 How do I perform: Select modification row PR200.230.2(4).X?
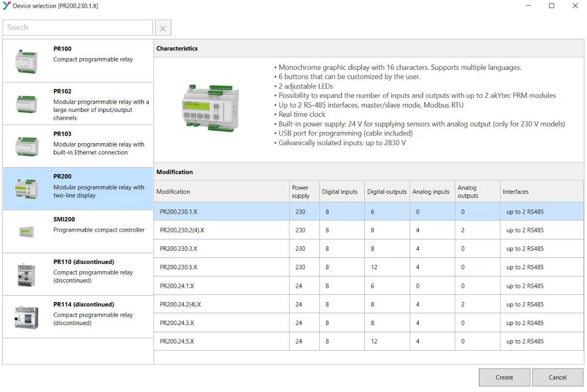[221, 230]
